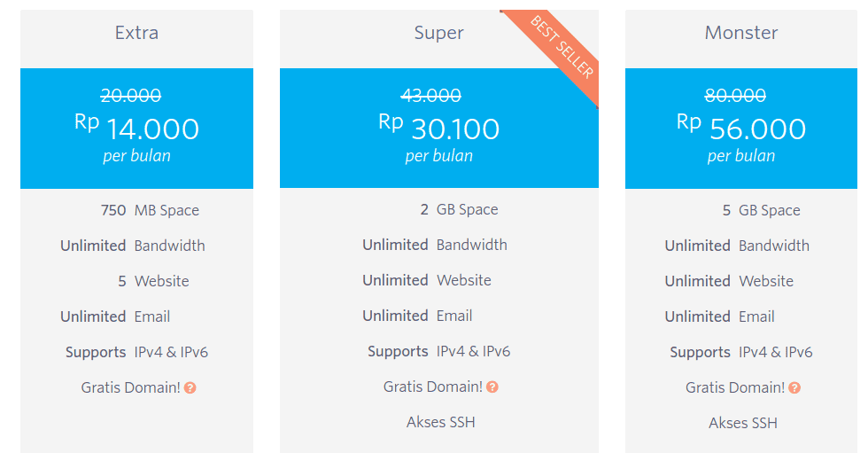Screen dimensions: 868x453
Task: Click Akses SSH in the Monster plan
Action: pos(743,423)
